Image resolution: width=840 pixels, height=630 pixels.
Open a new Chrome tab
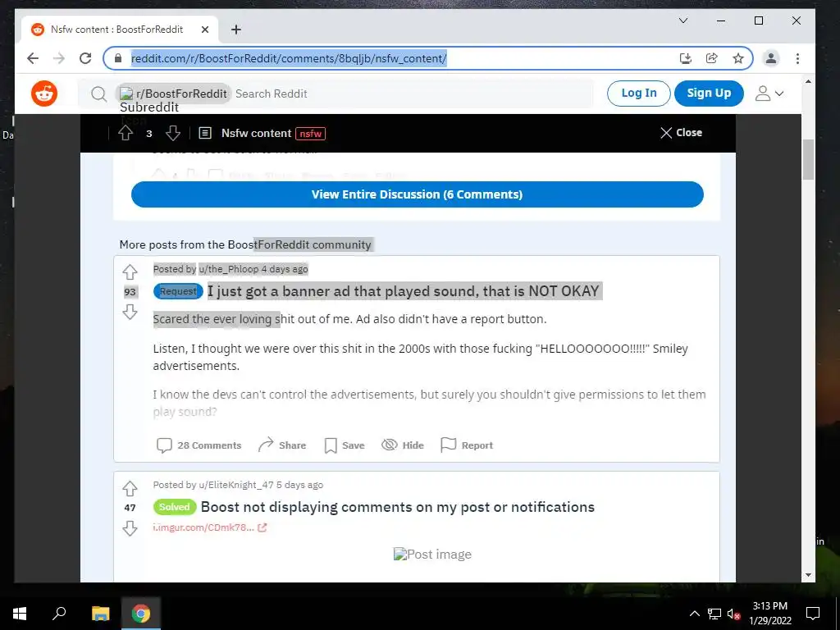[235, 30]
